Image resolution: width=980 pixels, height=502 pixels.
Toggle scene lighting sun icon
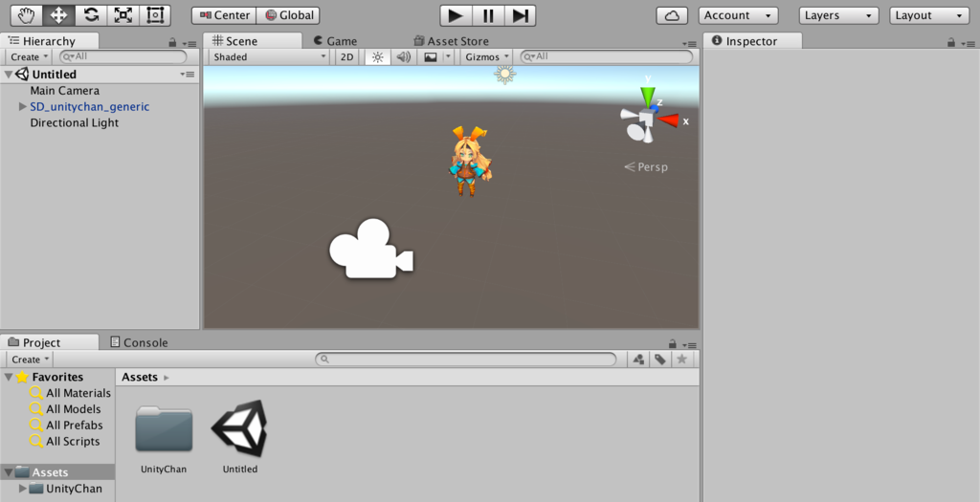pyautogui.click(x=377, y=56)
